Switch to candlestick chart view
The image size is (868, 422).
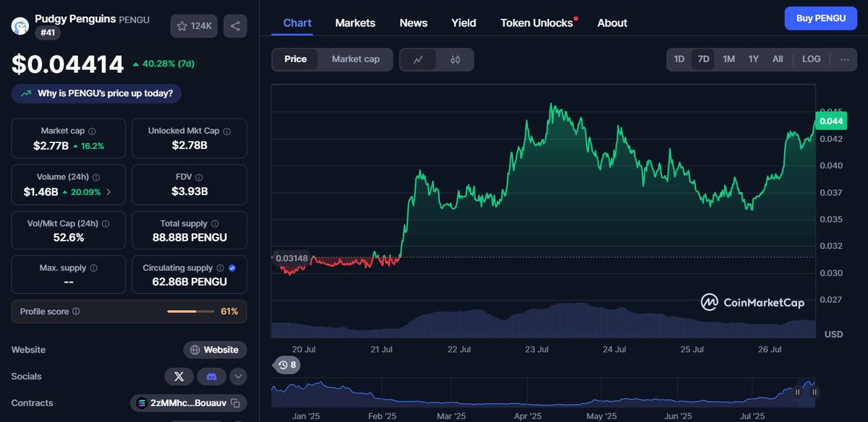point(455,59)
